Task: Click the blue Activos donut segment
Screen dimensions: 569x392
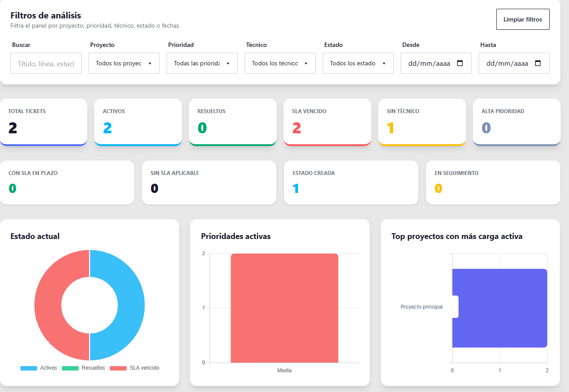Action: pyautogui.click(x=131, y=305)
